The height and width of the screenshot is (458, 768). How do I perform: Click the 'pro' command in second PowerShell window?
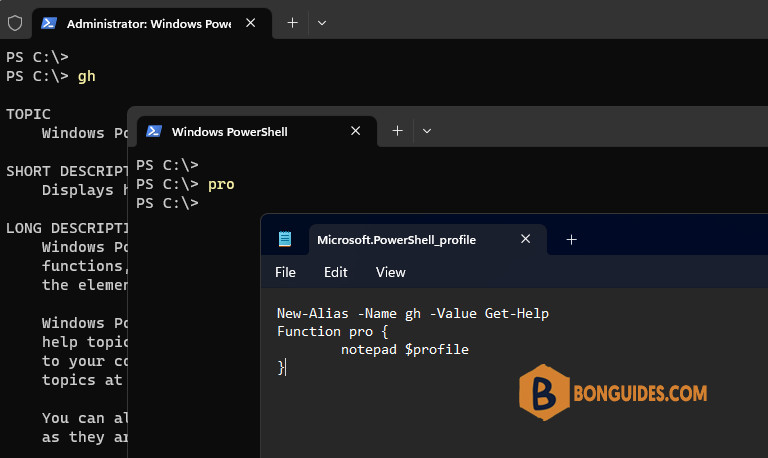tap(221, 185)
